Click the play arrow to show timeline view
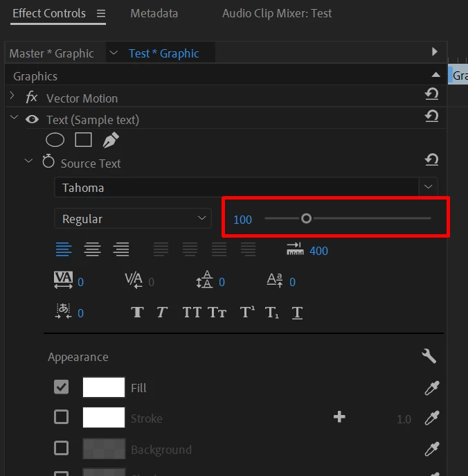 tap(435, 51)
